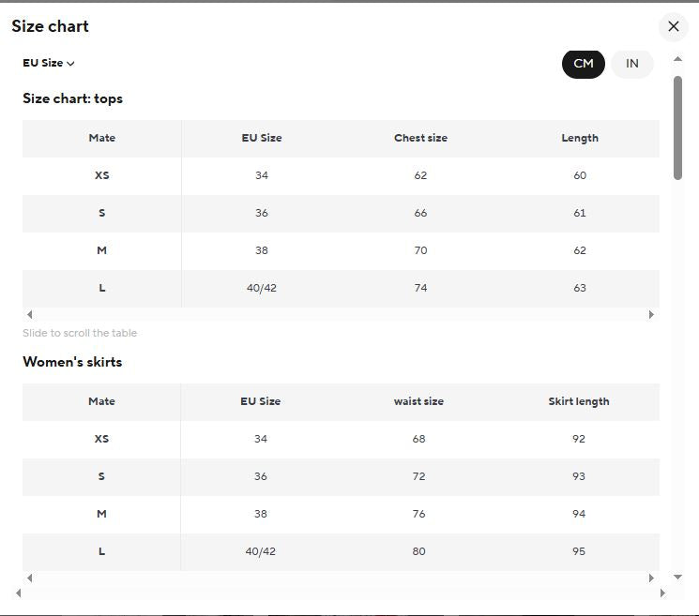Click bottom horizontal scrollbar left arrow
This screenshot has width=699, height=616.
coord(18,593)
